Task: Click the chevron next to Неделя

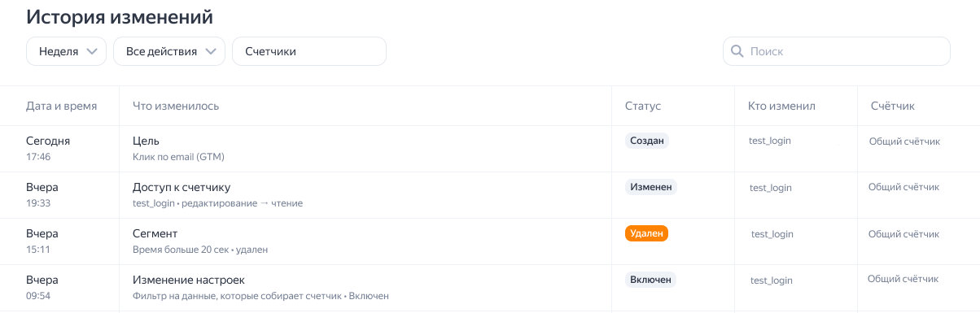Action: (x=91, y=51)
